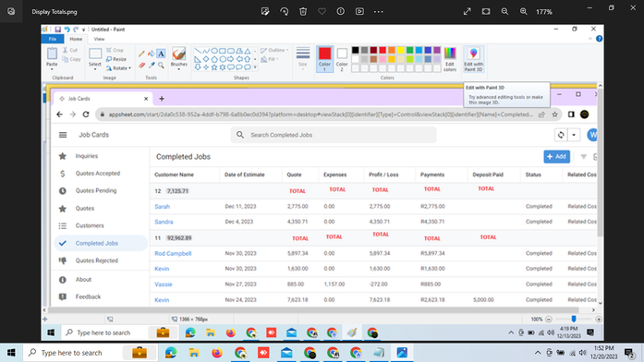Screen dimensions: 644x362
Task: Open the dropdown arrow next to sync
Action: tap(574, 135)
